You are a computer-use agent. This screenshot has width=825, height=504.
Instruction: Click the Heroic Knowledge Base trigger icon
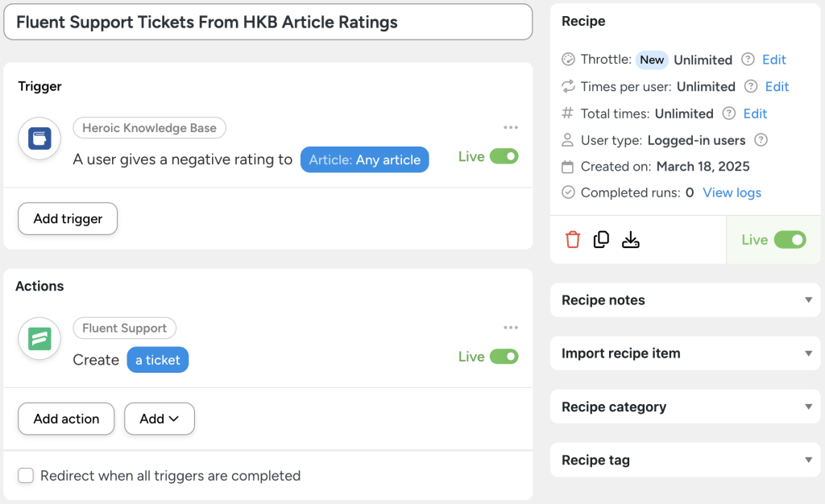[x=39, y=138]
